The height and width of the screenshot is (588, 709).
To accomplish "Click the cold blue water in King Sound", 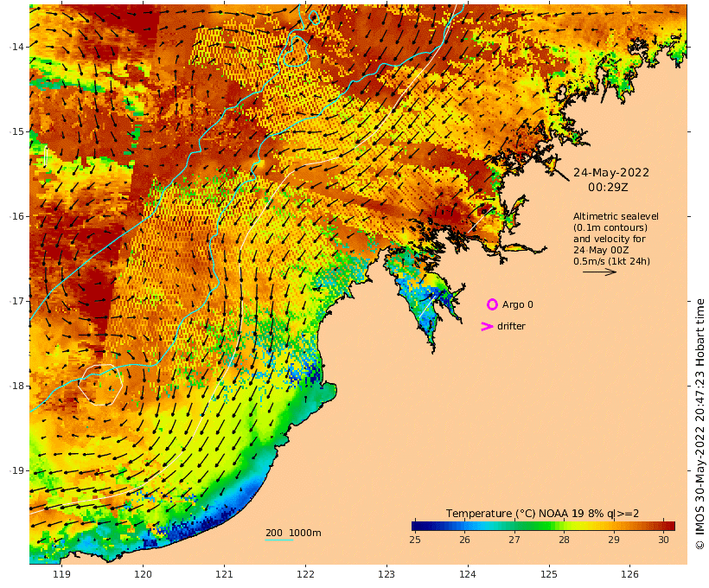I will 427,301.
